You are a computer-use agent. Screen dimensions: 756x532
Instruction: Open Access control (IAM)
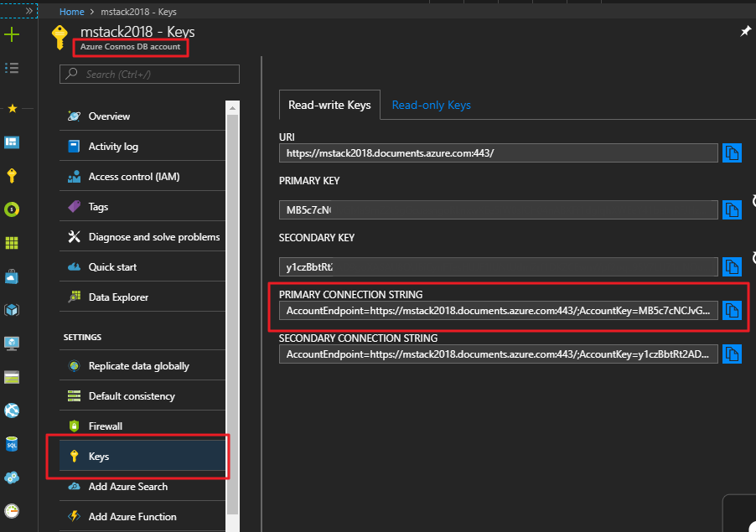click(142, 177)
